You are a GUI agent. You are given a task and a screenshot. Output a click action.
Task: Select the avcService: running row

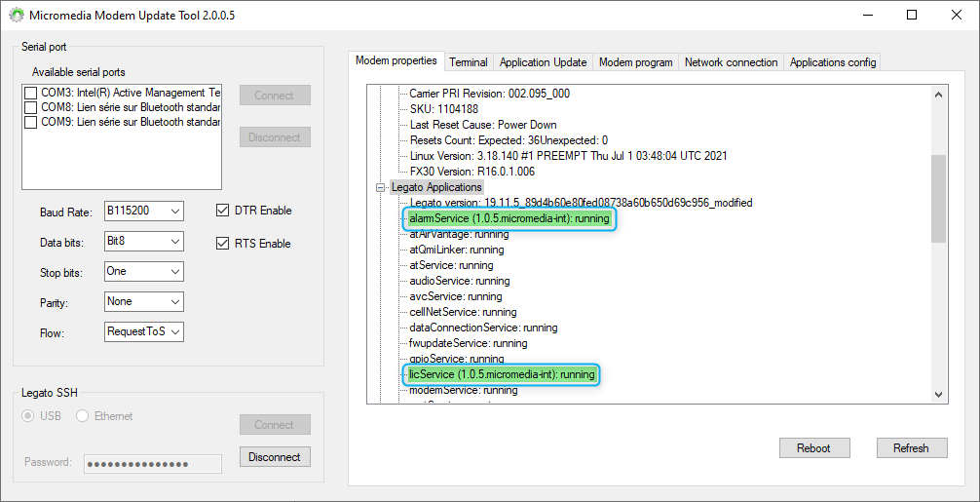[x=455, y=296]
